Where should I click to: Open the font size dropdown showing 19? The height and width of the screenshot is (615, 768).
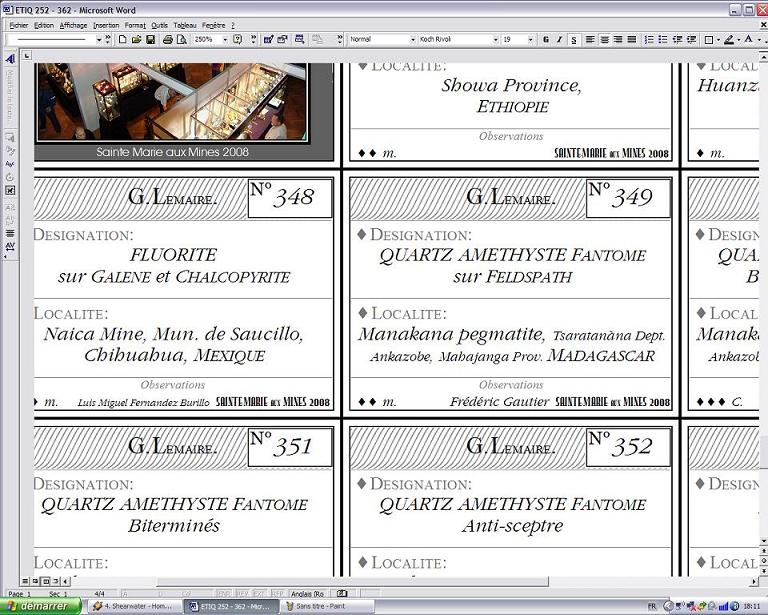coord(530,40)
